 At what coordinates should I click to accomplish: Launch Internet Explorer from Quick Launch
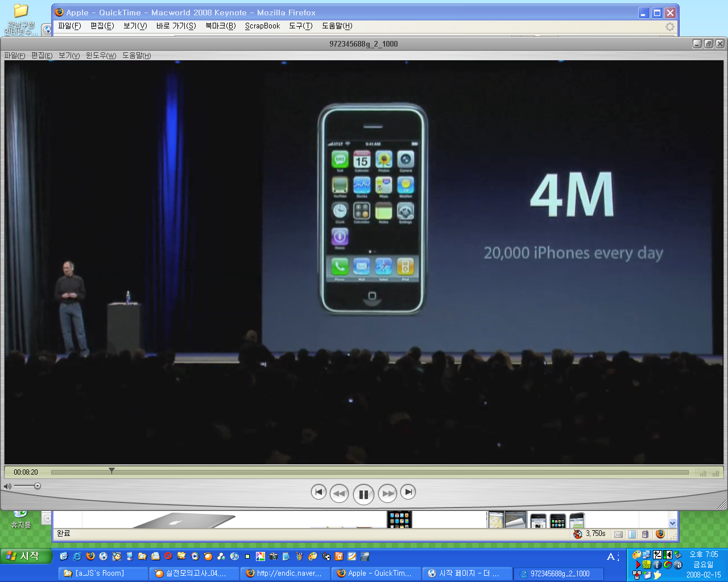click(77, 556)
